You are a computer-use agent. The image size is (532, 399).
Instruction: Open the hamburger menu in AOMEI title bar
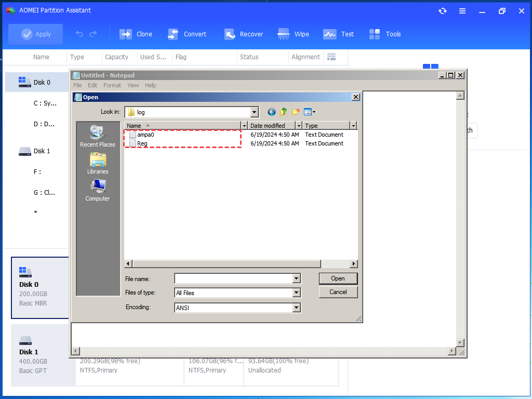click(x=462, y=11)
